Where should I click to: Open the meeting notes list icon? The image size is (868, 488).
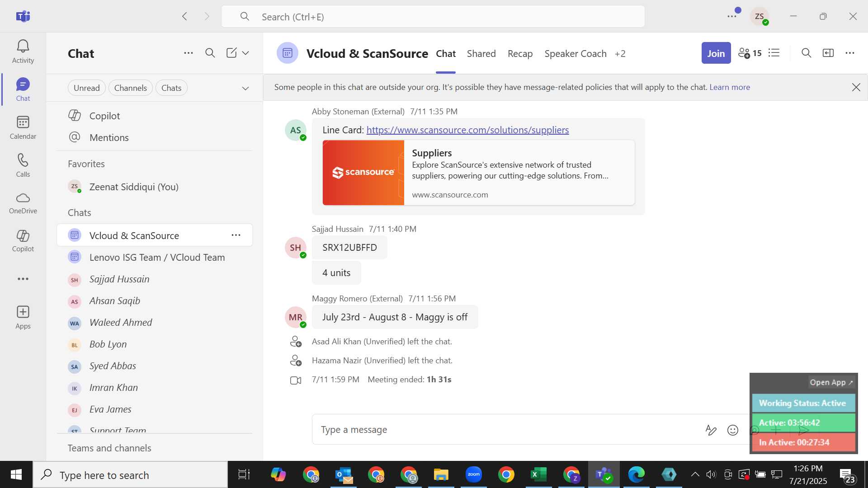(x=774, y=53)
